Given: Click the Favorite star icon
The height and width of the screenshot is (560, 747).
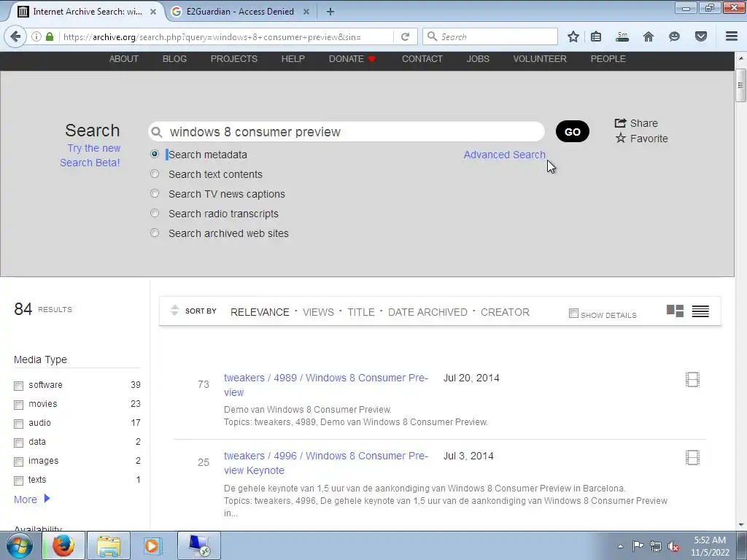Looking at the screenshot, I should [620, 138].
